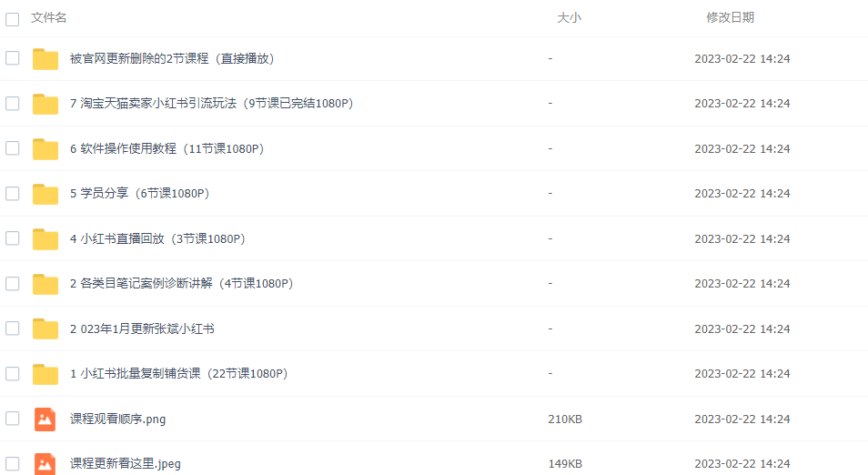The height and width of the screenshot is (475, 868).
Task: Check box for 2 023年1月更新张斌小红书
Action: pyautogui.click(x=12, y=328)
